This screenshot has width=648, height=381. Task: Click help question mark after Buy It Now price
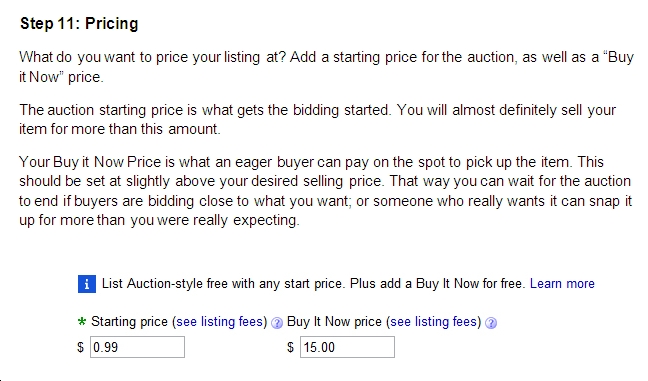pos(491,323)
